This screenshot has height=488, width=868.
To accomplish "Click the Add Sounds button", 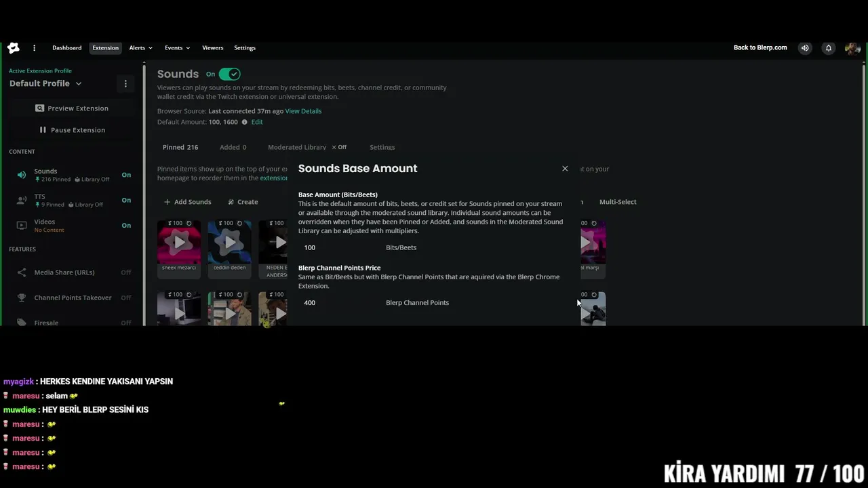I will coord(187,202).
